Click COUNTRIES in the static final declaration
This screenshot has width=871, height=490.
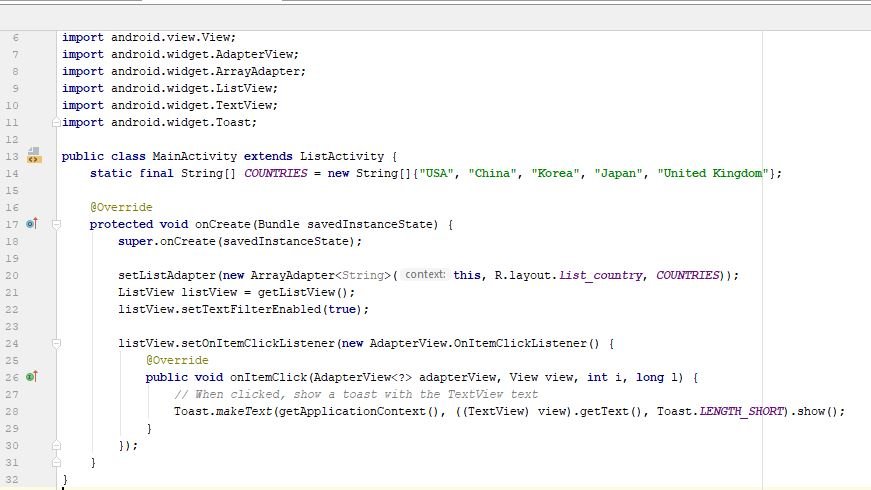[276, 173]
